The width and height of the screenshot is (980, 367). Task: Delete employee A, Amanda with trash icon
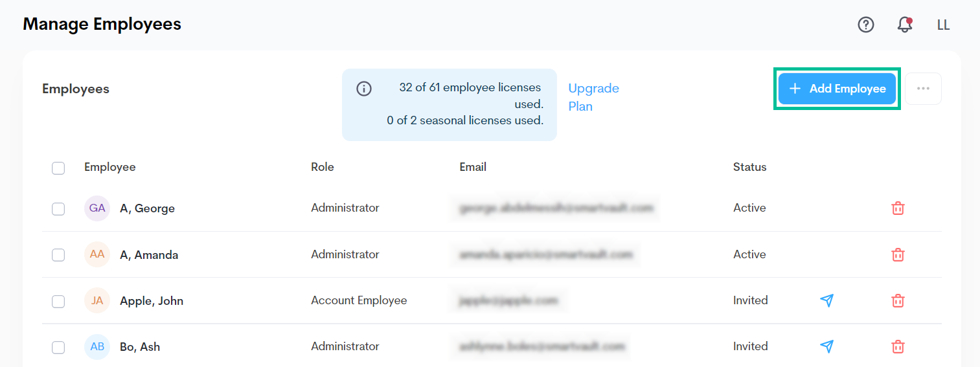[898, 254]
